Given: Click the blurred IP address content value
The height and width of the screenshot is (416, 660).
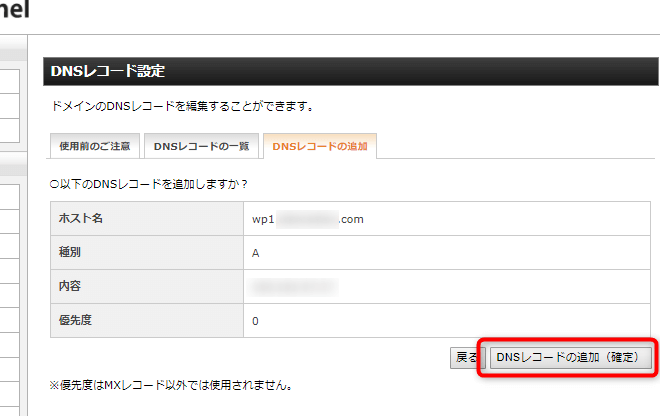Looking at the screenshot, I should click(x=294, y=287).
